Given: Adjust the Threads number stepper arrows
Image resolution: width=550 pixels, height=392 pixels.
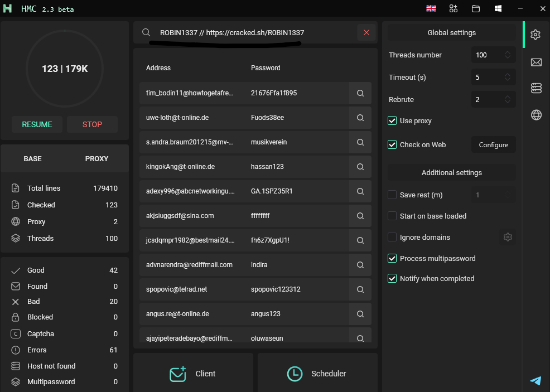Looking at the screenshot, I should coord(507,55).
